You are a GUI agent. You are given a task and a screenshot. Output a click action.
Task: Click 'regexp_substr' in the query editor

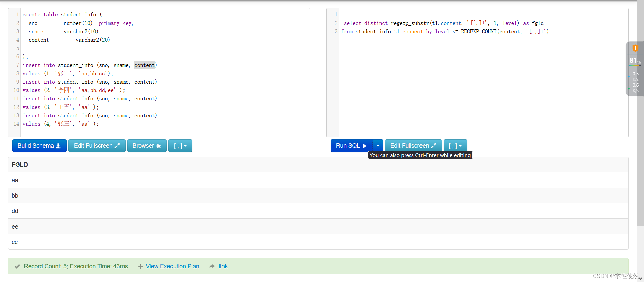tap(410, 23)
